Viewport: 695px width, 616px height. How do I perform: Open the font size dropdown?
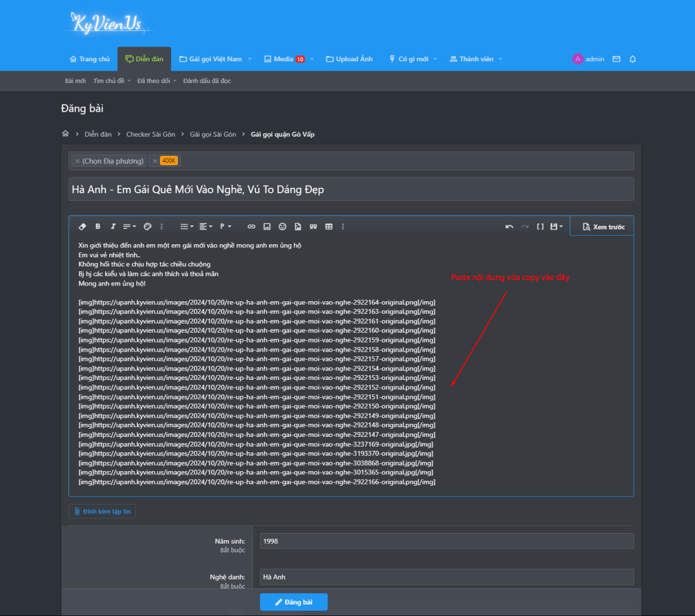129,226
